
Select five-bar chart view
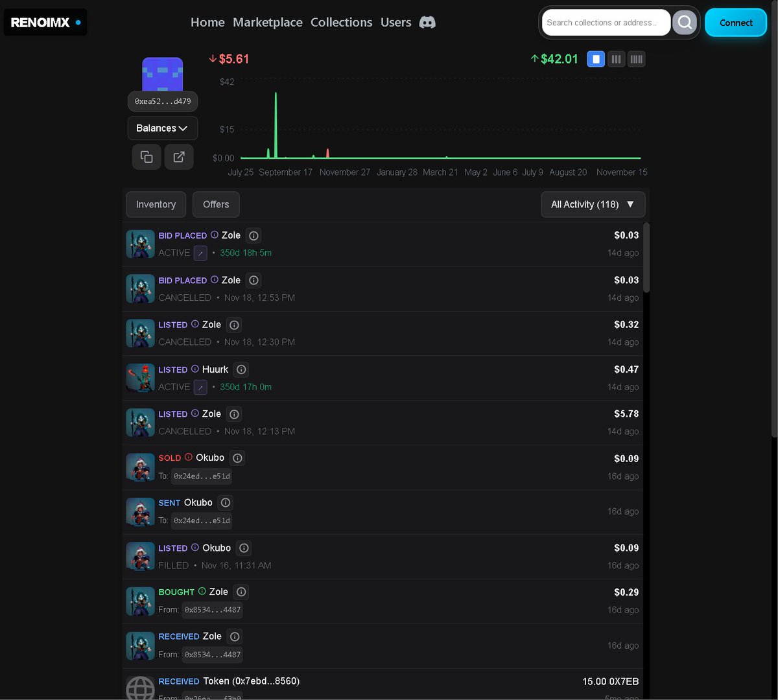[x=637, y=60]
